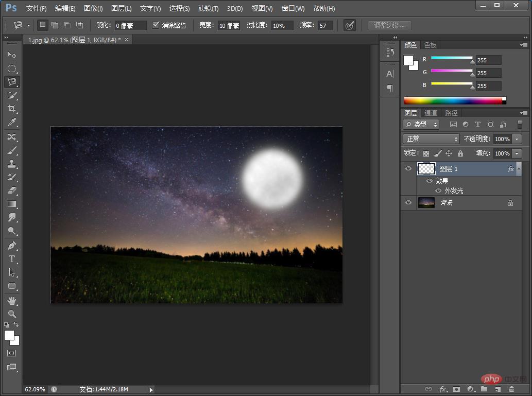
Task: Hide the 图层 1 layer visibility
Action: click(408, 169)
